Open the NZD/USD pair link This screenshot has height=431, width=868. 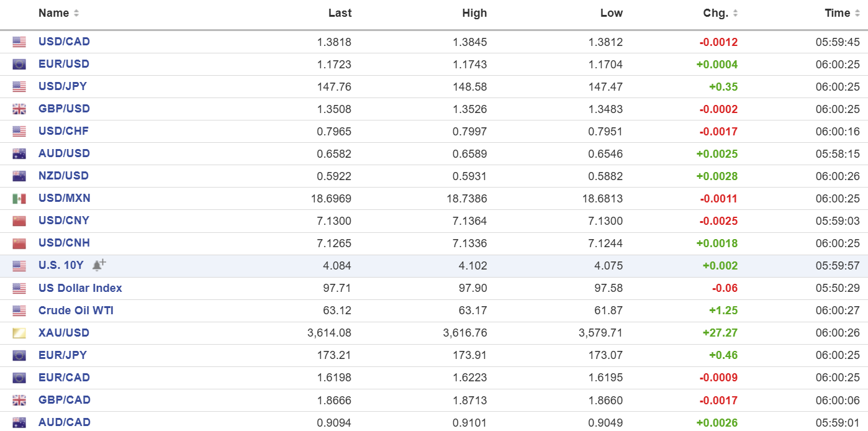click(63, 176)
